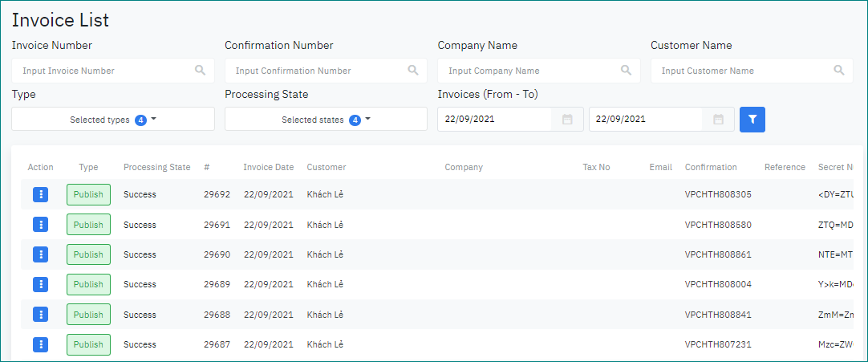
Task: Click the Publish badge for invoice 29692
Action: pos(88,195)
